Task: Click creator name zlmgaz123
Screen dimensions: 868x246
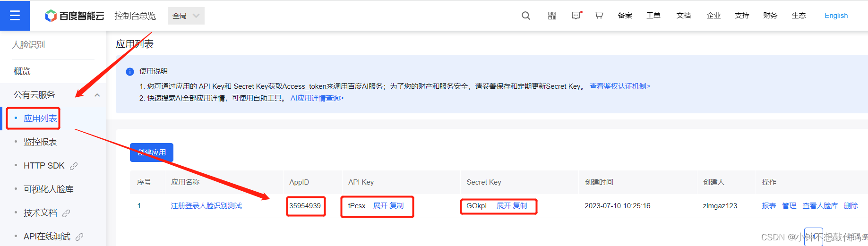Action: pyautogui.click(x=720, y=206)
